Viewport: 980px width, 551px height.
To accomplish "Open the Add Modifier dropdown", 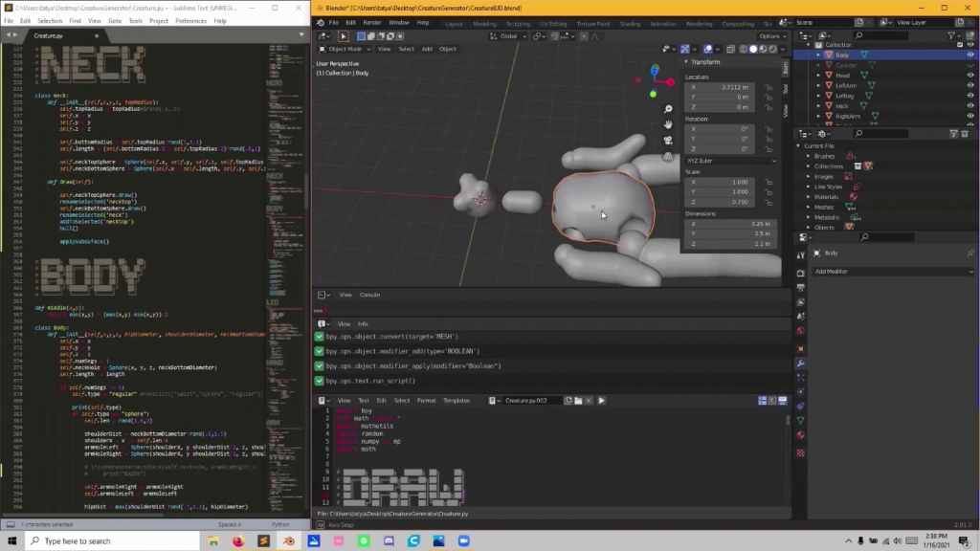I will [893, 272].
